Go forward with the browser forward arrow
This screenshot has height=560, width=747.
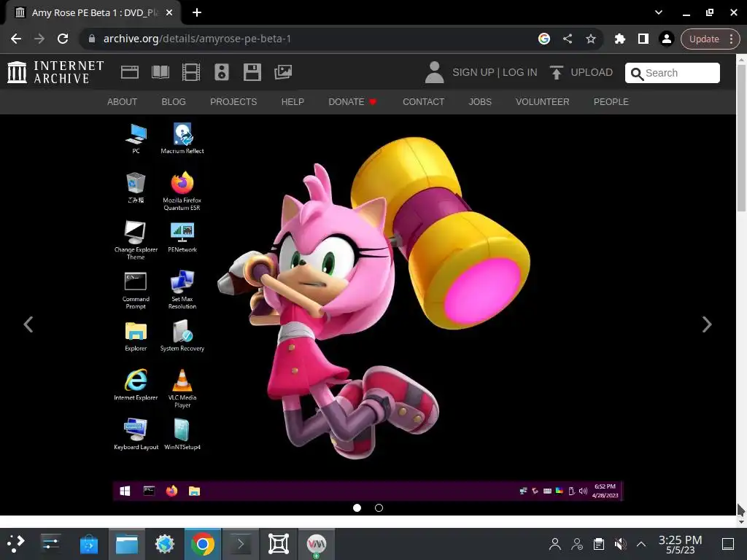pyautogui.click(x=39, y=39)
